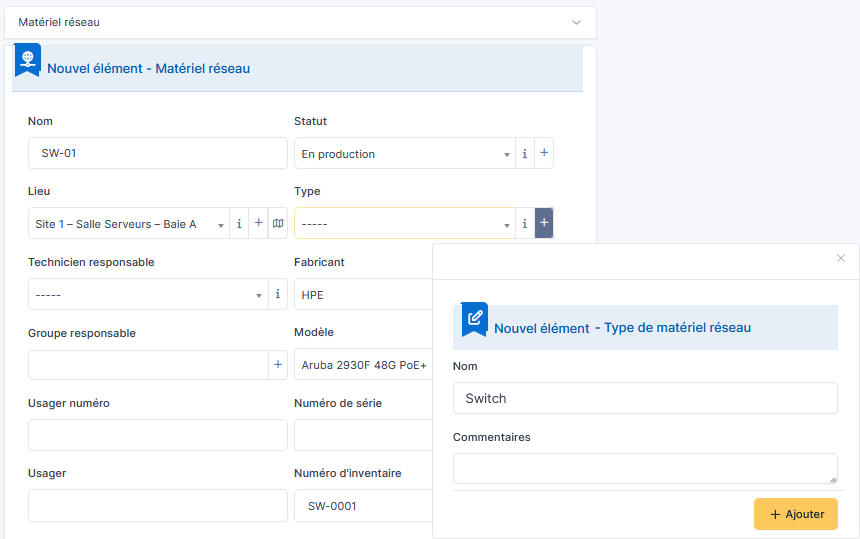Open the map icon next to Lieu
Image resolution: width=860 pixels, height=539 pixels.
click(x=278, y=223)
